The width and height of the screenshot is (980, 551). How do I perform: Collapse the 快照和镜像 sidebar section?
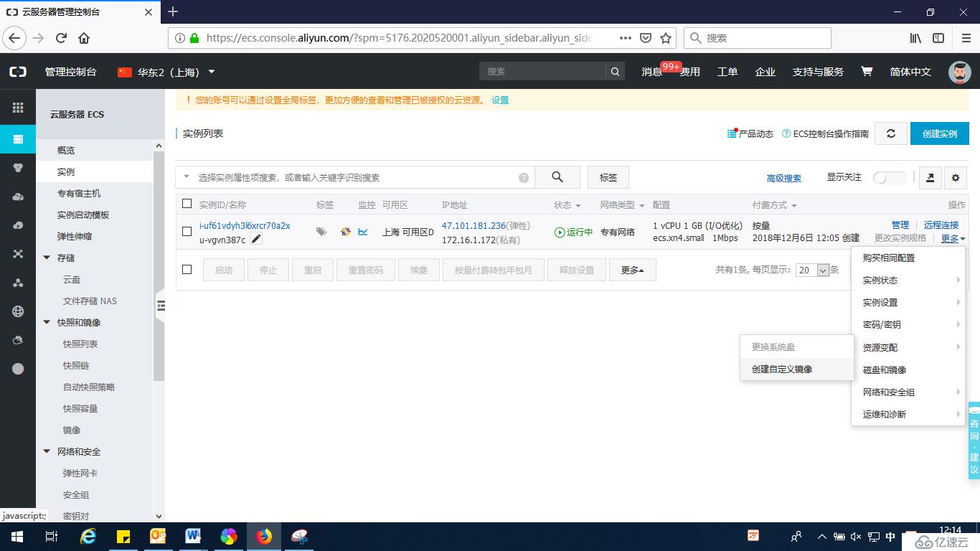coord(47,322)
